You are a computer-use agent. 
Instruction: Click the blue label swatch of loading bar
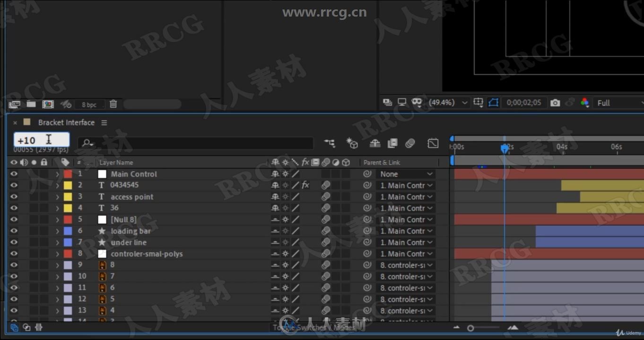(68, 231)
